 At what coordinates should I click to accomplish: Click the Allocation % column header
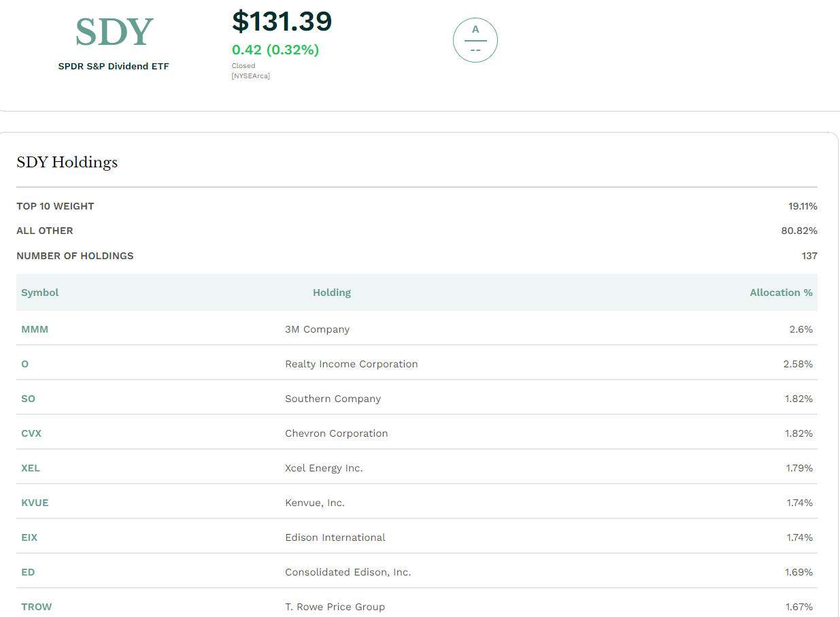782,293
